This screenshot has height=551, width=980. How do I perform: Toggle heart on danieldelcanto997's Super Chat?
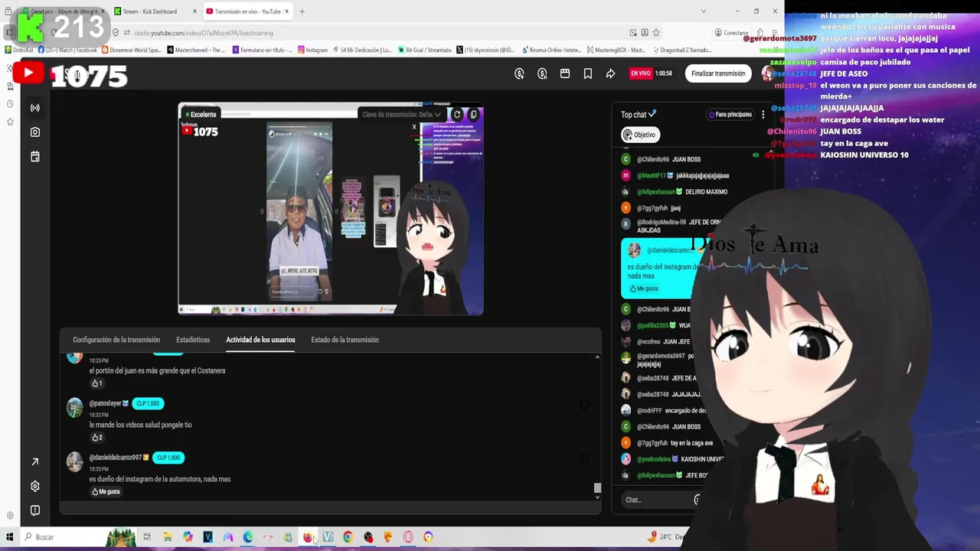click(x=584, y=460)
